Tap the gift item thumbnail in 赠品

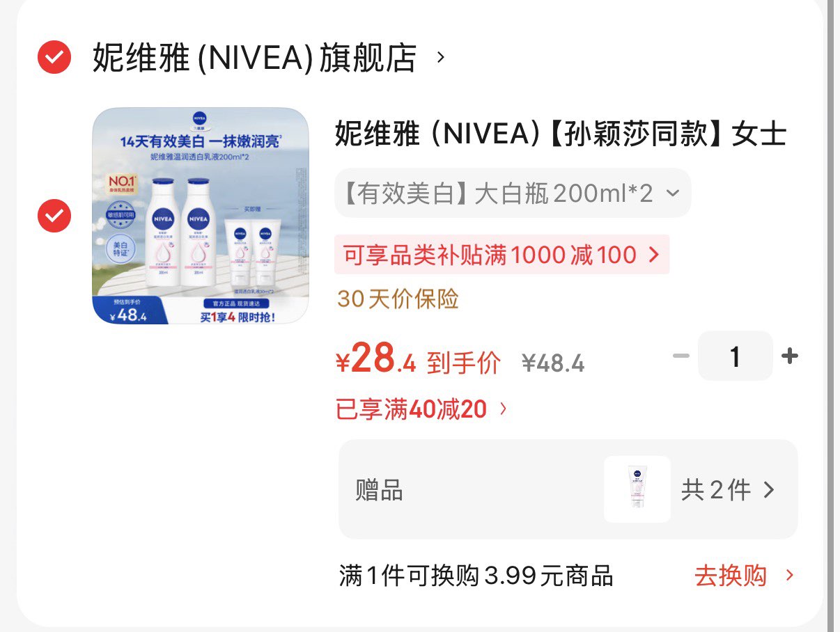[637, 489]
